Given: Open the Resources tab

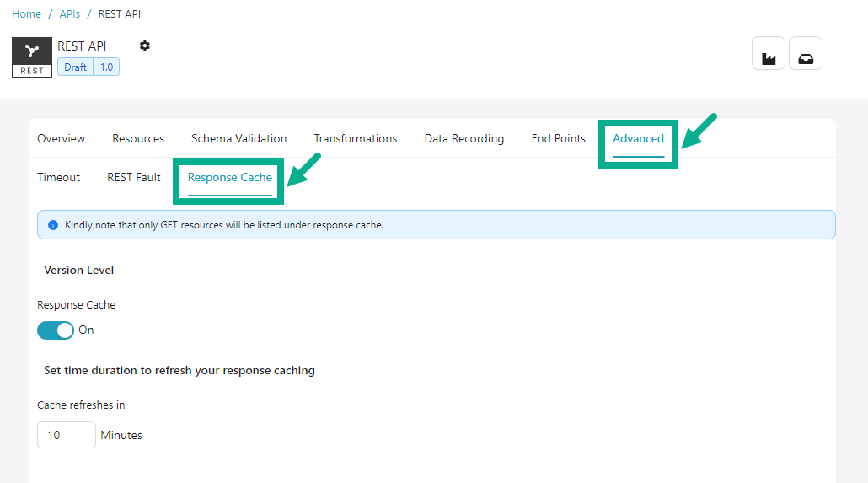Looking at the screenshot, I should tap(138, 138).
